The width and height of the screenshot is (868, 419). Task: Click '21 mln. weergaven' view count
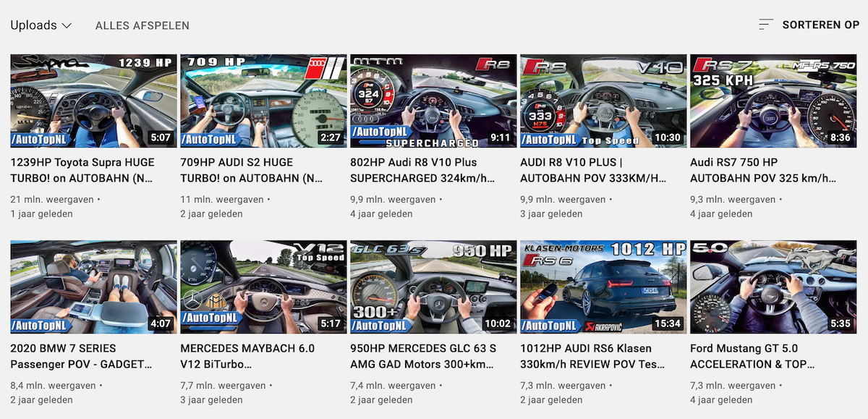[51, 200]
